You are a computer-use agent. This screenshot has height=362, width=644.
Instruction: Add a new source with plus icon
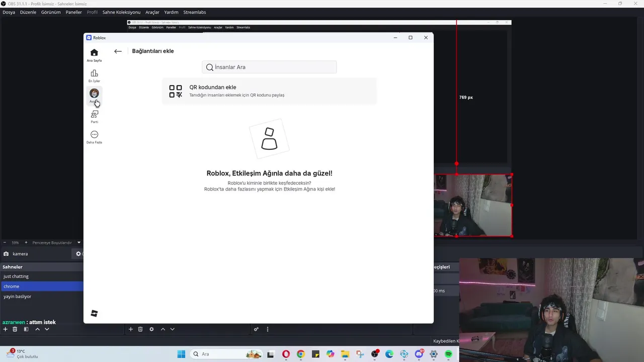131,329
